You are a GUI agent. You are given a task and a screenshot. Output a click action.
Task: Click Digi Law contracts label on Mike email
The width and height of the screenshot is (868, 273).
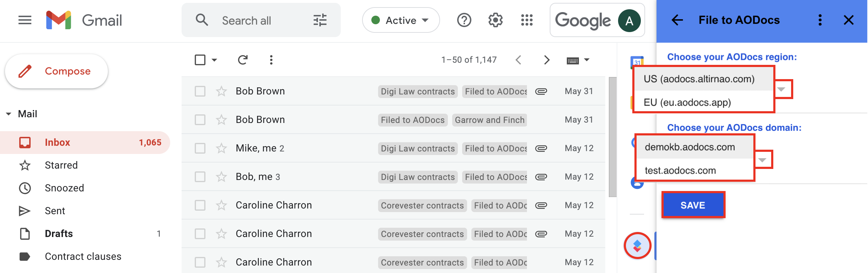tap(418, 149)
